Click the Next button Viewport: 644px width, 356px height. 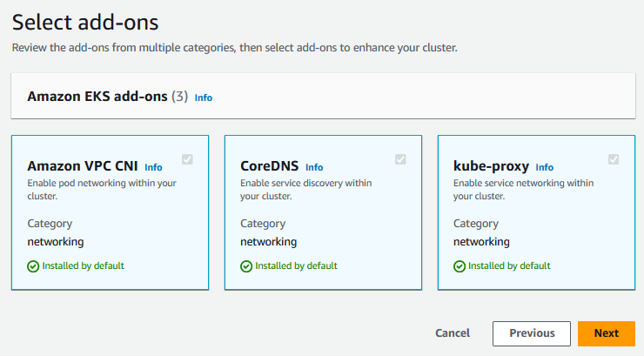pyautogui.click(x=607, y=333)
